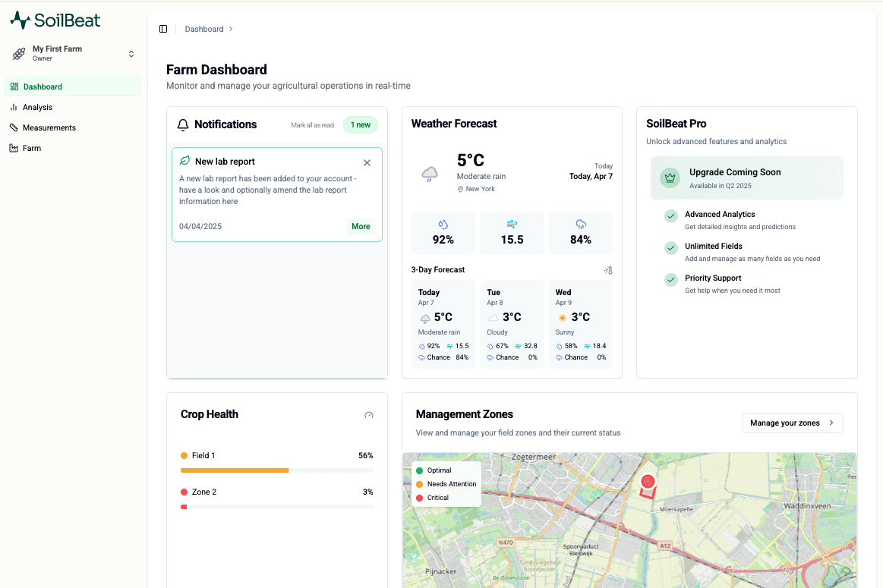Click the Needs Attention legend entry
This screenshot has width=883, height=588.
click(x=446, y=484)
